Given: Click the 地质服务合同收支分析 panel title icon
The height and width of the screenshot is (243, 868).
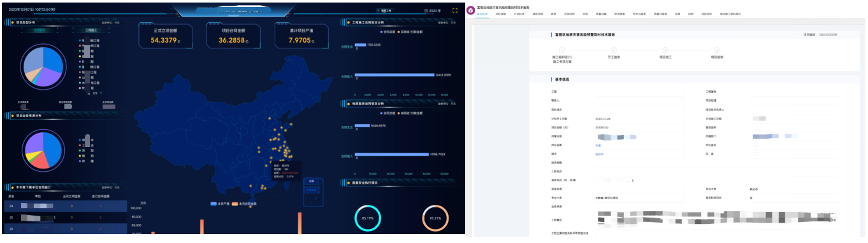Looking at the screenshot, I should [348, 103].
